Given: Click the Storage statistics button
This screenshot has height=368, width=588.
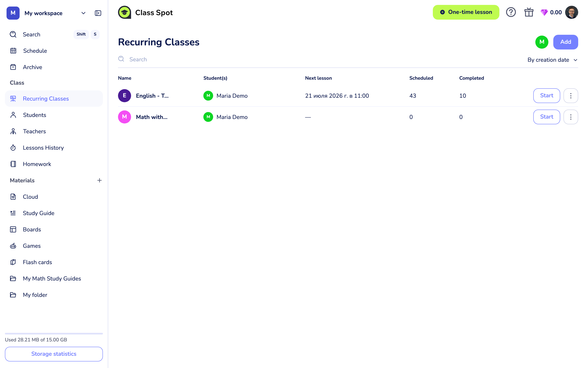Looking at the screenshot, I should coord(54,354).
